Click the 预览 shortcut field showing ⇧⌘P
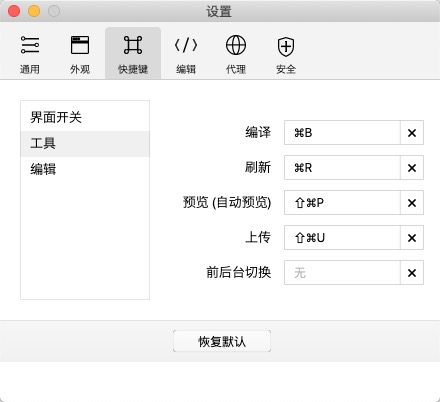440x402 pixels. coord(342,203)
